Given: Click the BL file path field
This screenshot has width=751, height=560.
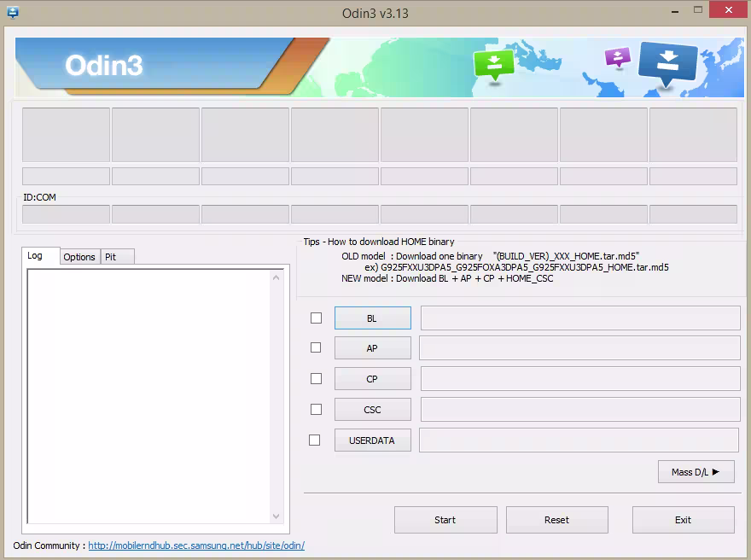Looking at the screenshot, I should (579, 318).
